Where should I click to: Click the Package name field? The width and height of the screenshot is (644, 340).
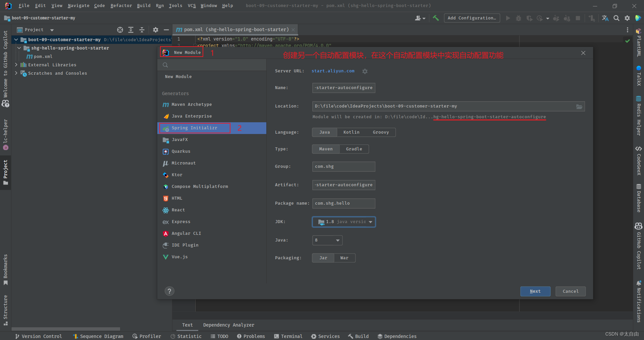pyautogui.click(x=343, y=204)
